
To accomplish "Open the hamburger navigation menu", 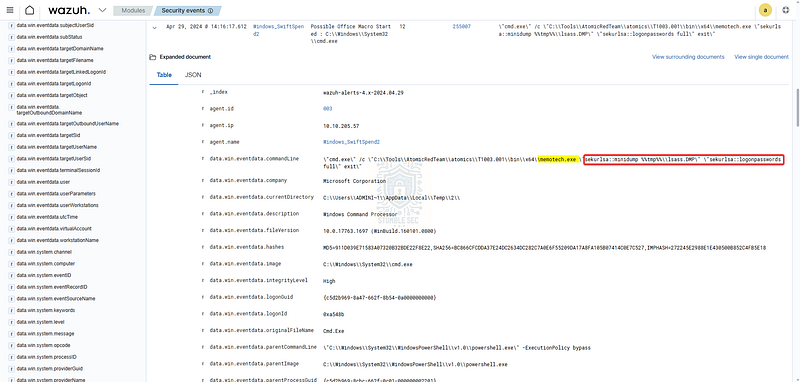I will point(10,10).
